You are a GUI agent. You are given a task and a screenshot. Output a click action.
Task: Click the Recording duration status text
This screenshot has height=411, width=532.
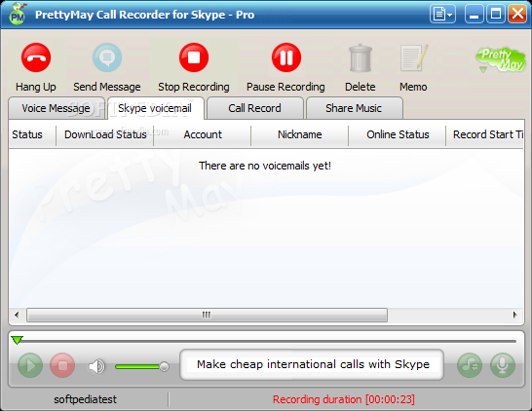344,399
